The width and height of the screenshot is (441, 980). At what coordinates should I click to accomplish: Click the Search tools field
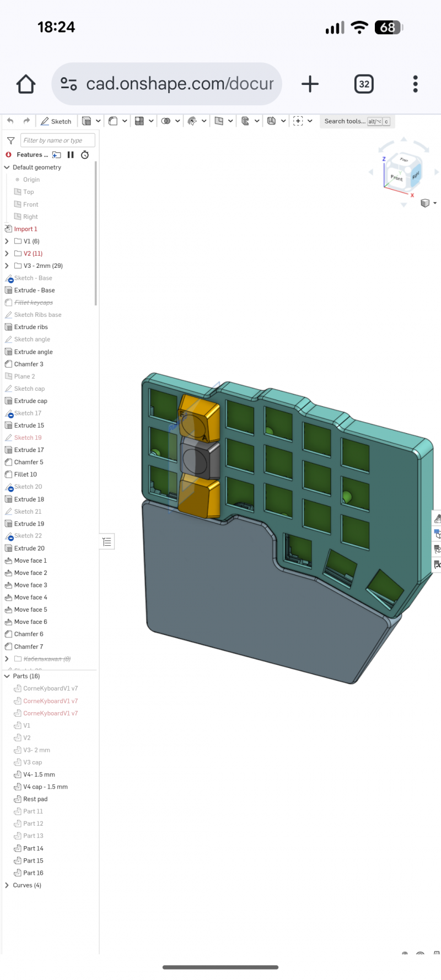click(x=345, y=121)
